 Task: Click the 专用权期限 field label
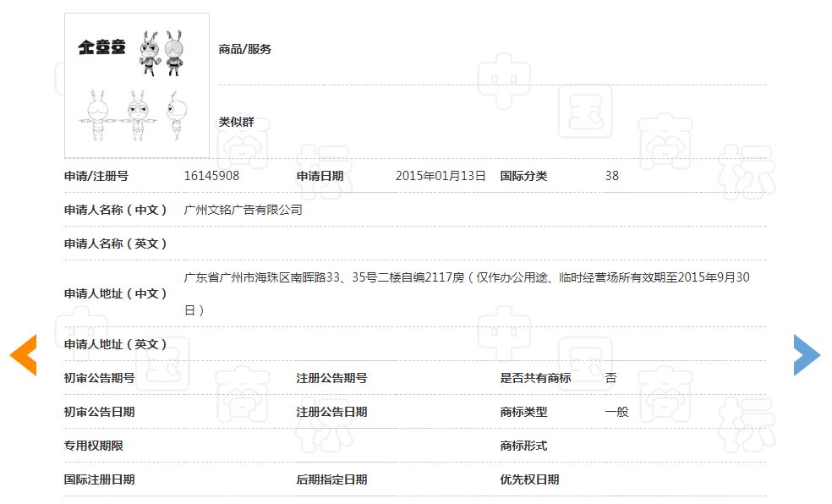click(90, 445)
